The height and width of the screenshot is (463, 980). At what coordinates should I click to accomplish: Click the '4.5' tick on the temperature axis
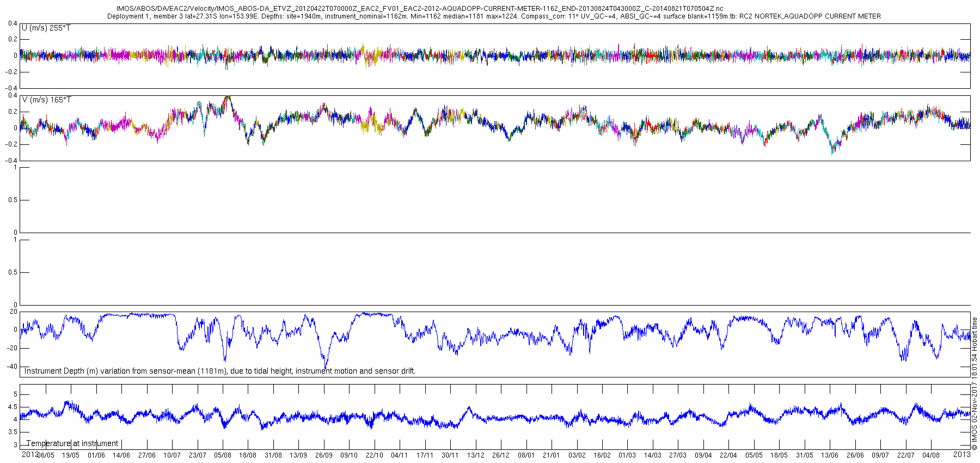pyautogui.click(x=13, y=407)
